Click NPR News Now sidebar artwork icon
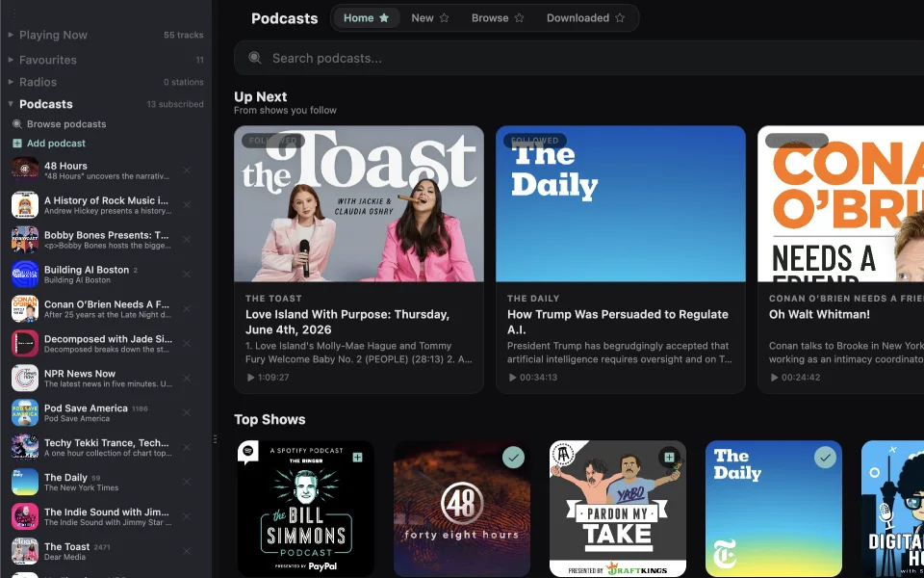 point(25,378)
